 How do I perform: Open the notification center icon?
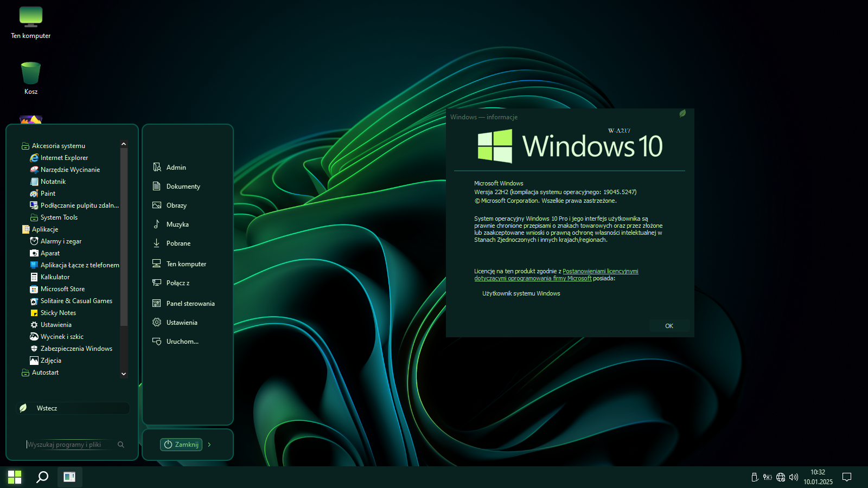click(x=846, y=477)
